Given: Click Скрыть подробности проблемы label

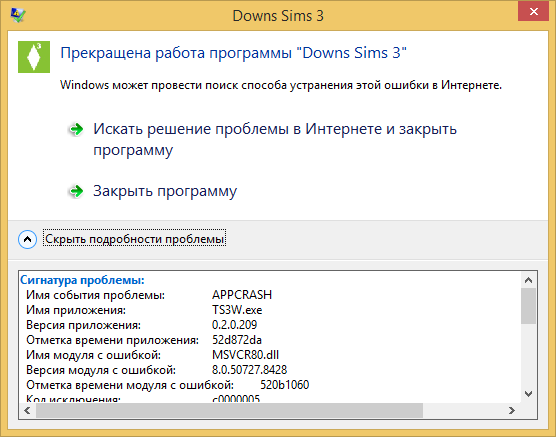Looking at the screenshot, I should pyautogui.click(x=134, y=239).
